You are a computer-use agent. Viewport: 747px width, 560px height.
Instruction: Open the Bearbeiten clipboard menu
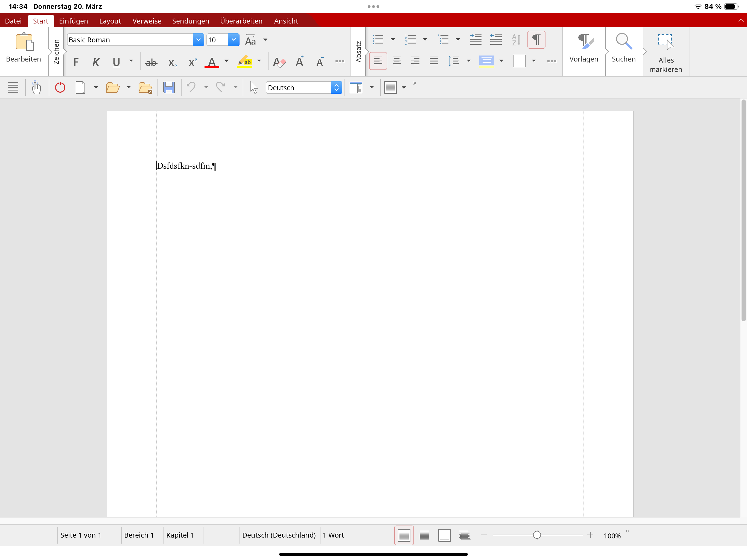point(24,48)
